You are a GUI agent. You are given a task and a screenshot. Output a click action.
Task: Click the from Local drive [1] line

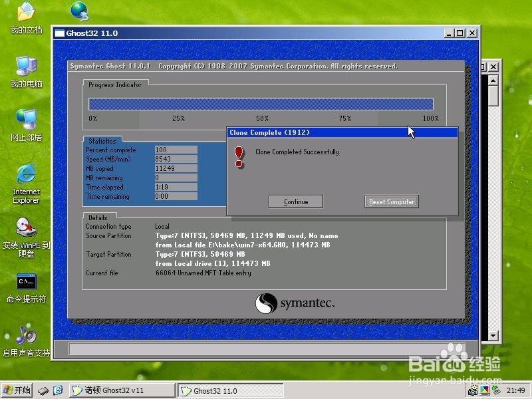(x=213, y=263)
